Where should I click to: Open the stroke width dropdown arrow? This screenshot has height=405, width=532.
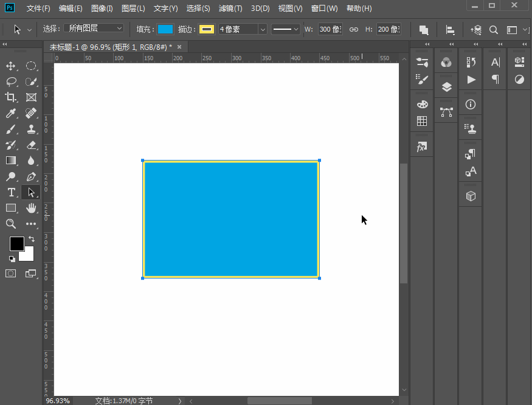click(x=263, y=30)
